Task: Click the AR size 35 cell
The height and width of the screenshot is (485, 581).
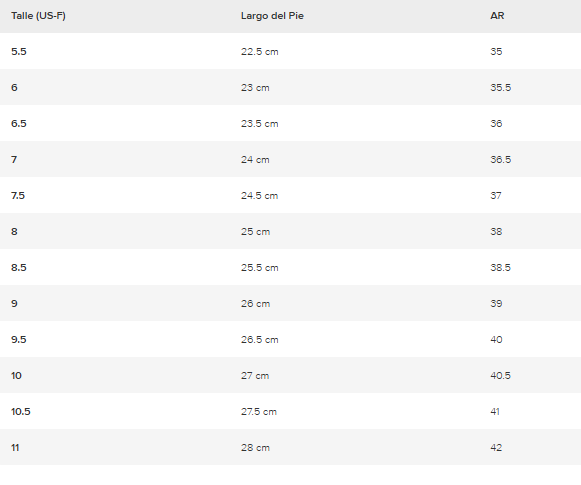Action: (x=496, y=52)
